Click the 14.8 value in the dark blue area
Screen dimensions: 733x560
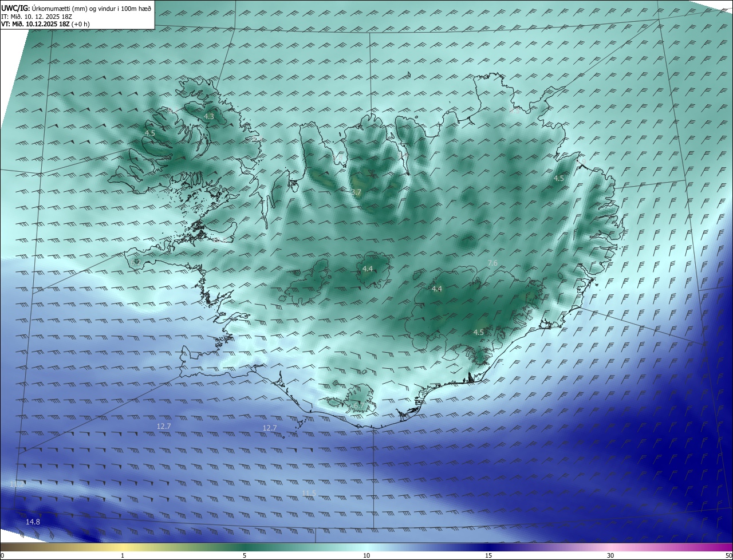[x=33, y=522]
